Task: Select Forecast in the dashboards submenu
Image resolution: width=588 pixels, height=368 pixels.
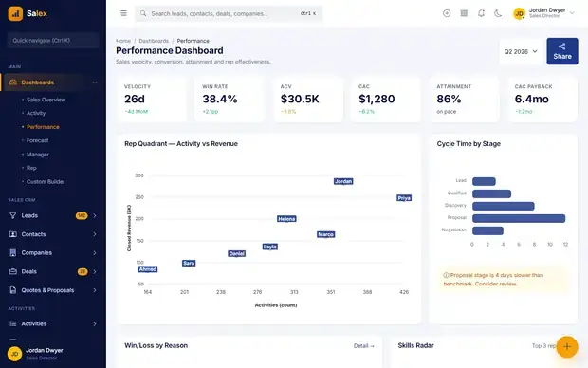Action: point(38,140)
